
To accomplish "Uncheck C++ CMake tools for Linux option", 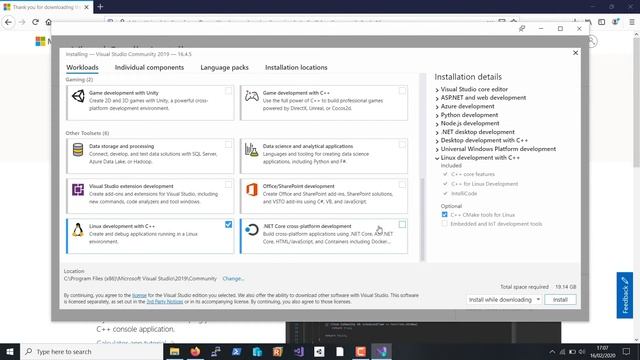I will point(444,214).
